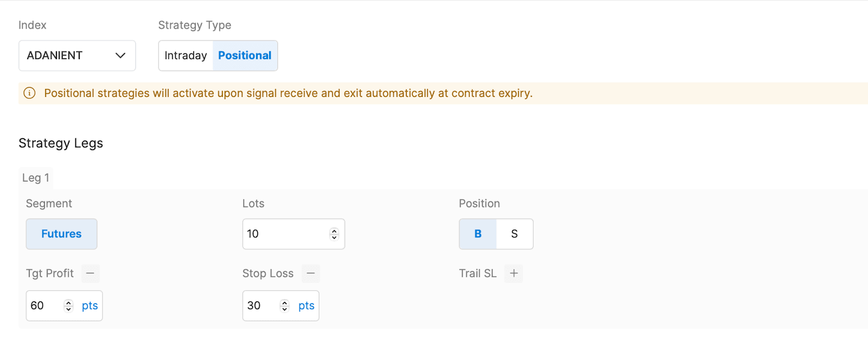This screenshot has width=868, height=354.
Task: Add Trail SL using the plus icon
Action: [514, 273]
